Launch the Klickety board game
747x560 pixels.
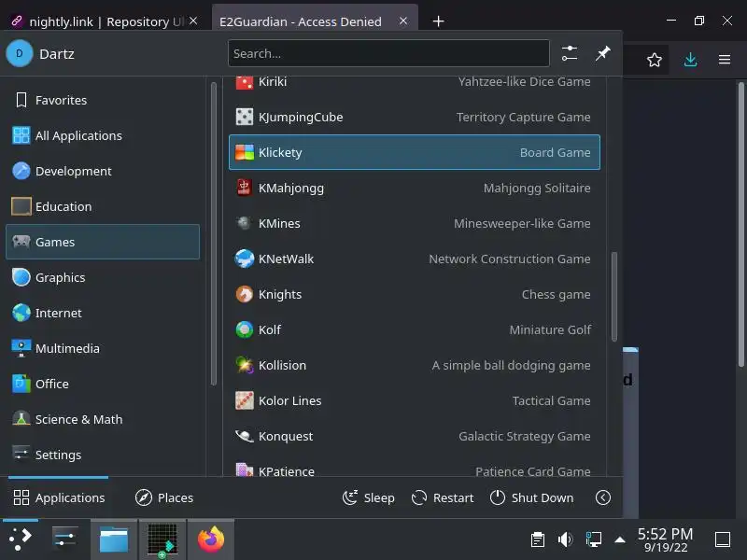click(414, 152)
